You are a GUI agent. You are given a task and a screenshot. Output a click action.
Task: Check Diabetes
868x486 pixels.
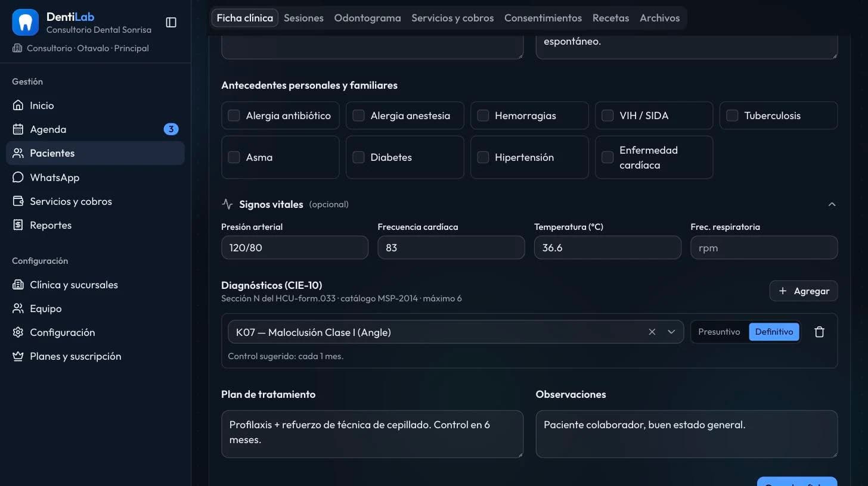coord(359,157)
